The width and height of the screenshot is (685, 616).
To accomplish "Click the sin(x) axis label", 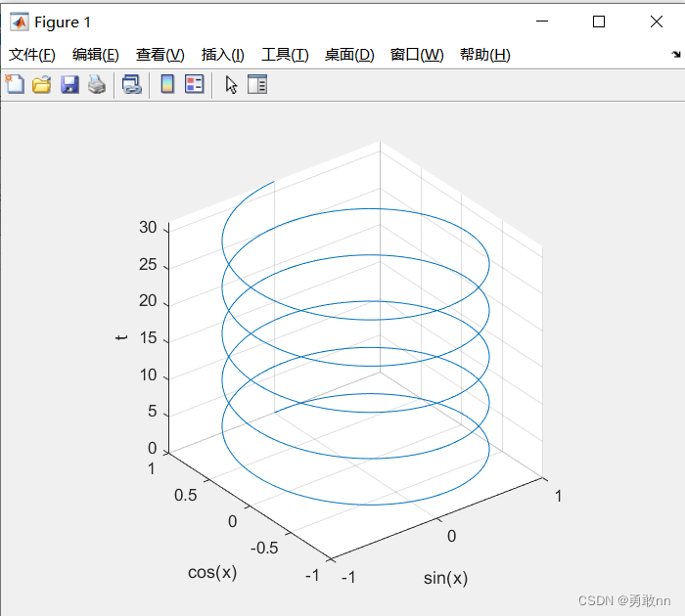I will tap(445, 578).
